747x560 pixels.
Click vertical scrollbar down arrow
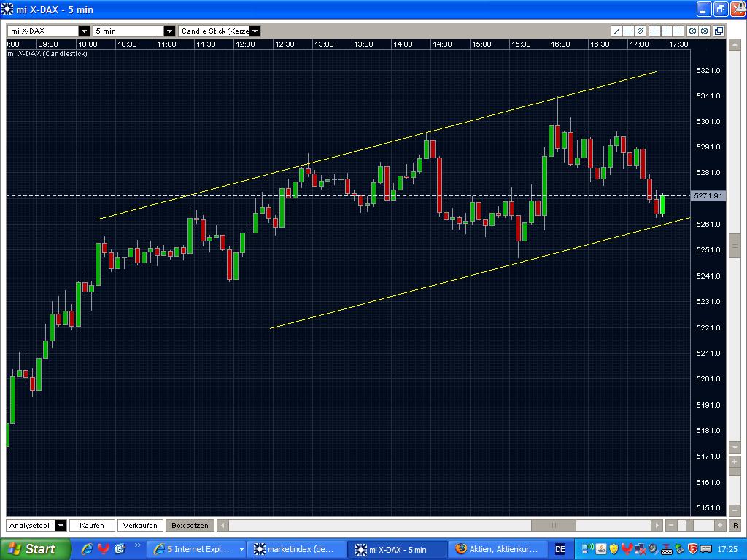coord(735,448)
